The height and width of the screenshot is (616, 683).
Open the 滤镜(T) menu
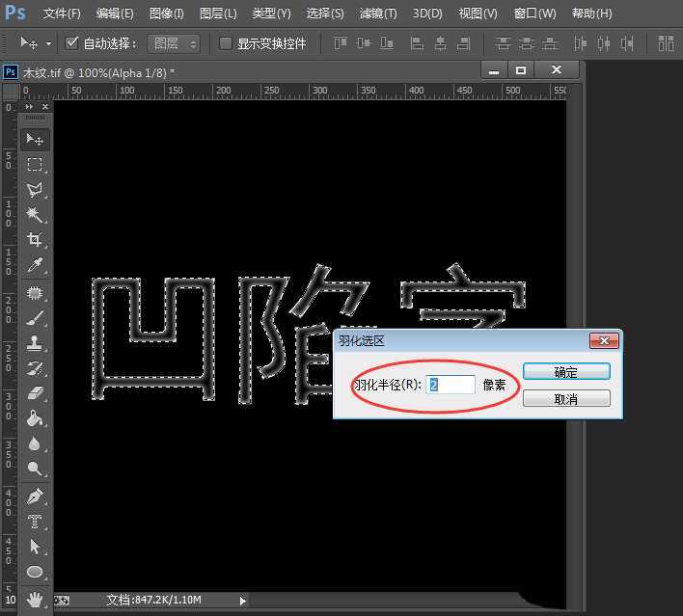pos(377,13)
